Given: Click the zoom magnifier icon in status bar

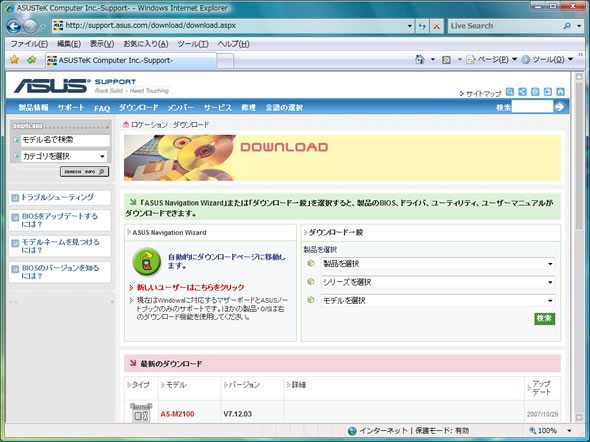Looking at the screenshot, I should 532,430.
